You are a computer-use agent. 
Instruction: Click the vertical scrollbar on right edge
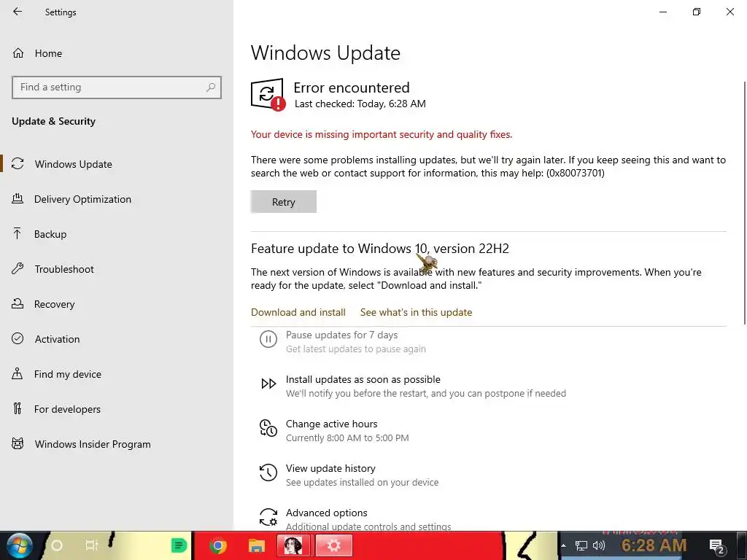[x=745, y=203]
